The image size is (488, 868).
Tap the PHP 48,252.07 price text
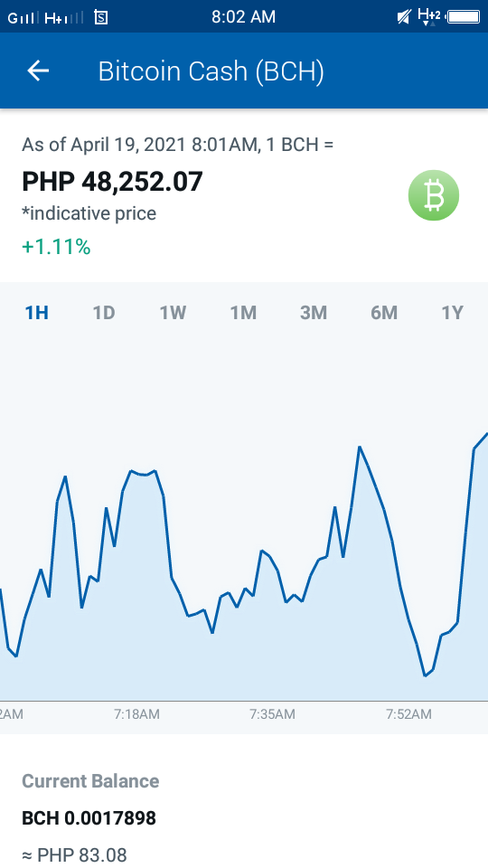pyautogui.click(x=112, y=182)
